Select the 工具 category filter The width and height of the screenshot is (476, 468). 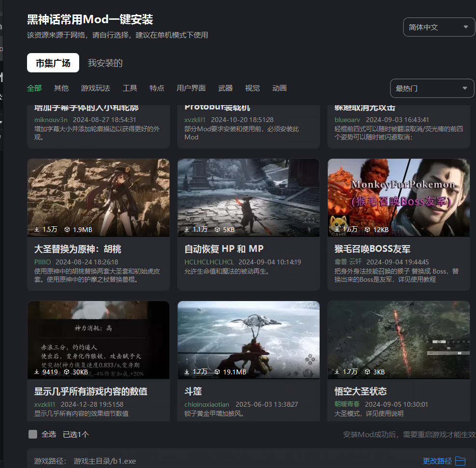coord(130,88)
